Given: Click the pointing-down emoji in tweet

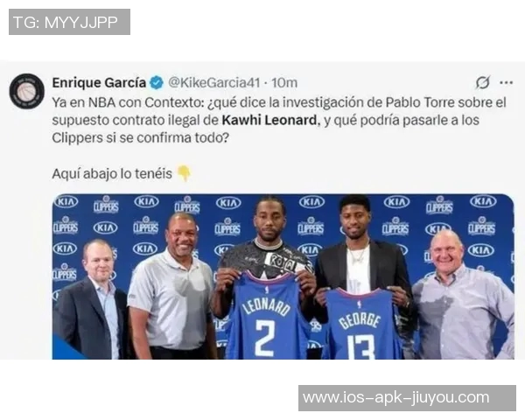Looking at the screenshot, I should click(184, 173).
